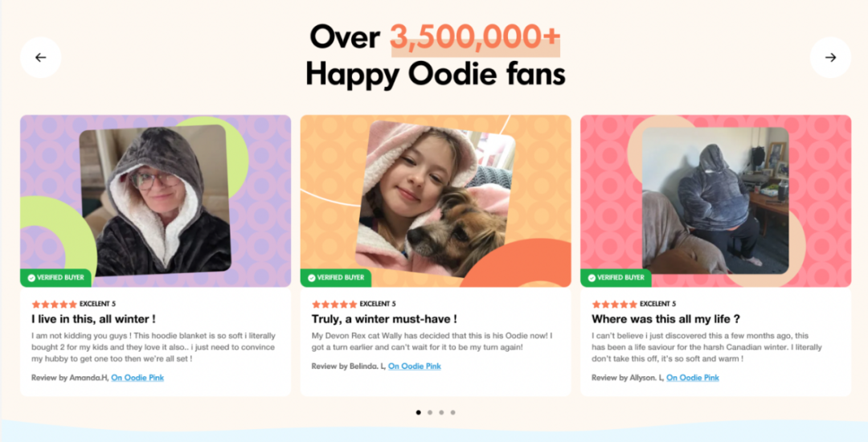Click the "I live in this, all winter !" title
868x442 pixels.
tap(93, 319)
